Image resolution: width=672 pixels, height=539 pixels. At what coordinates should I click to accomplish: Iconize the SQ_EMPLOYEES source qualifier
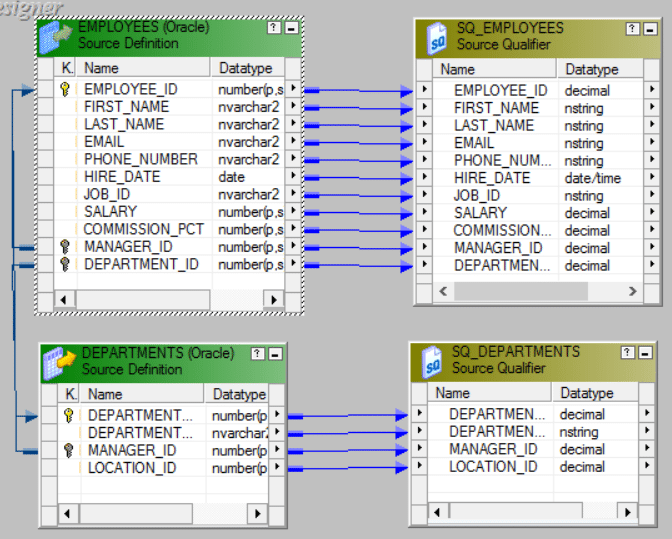(650, 29)
